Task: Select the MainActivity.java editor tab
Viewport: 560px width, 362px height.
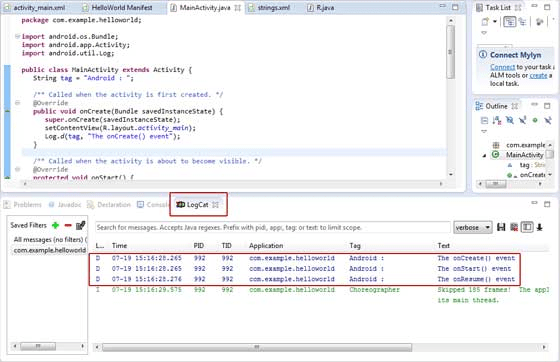Action: [x=205, y=7]
